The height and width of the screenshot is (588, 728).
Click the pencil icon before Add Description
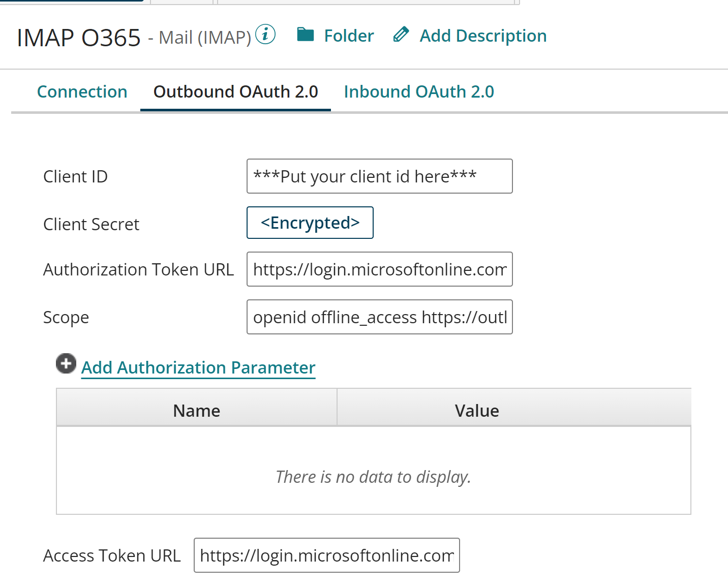401,34
